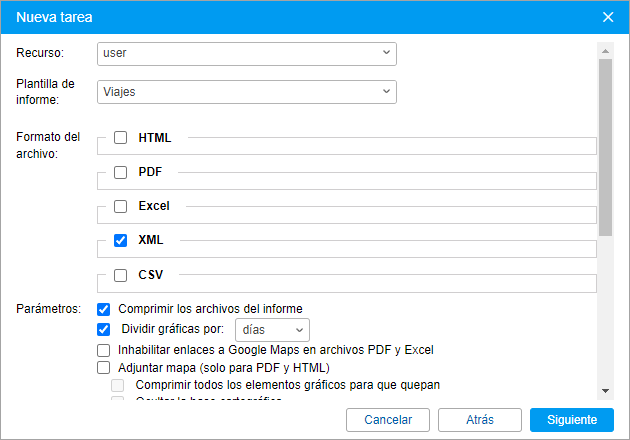This screenshot has height=440, width=630.
Task: Expand the Plantilla de informe dropdown
Action: tap(247, 92)
